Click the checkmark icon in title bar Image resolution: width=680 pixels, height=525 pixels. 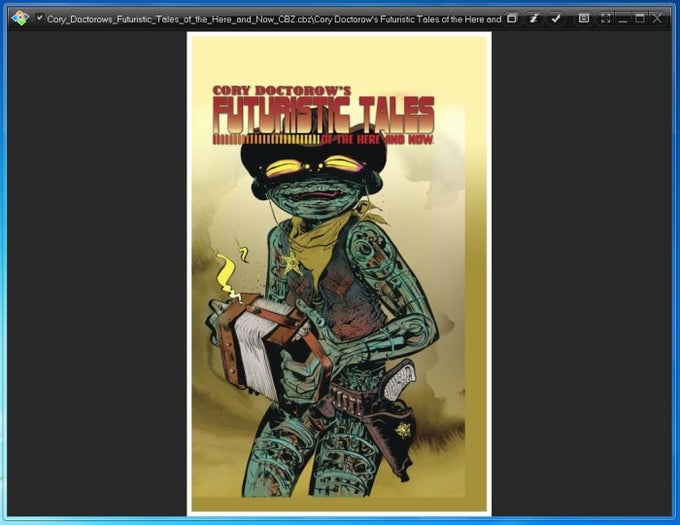coord(556,18)
